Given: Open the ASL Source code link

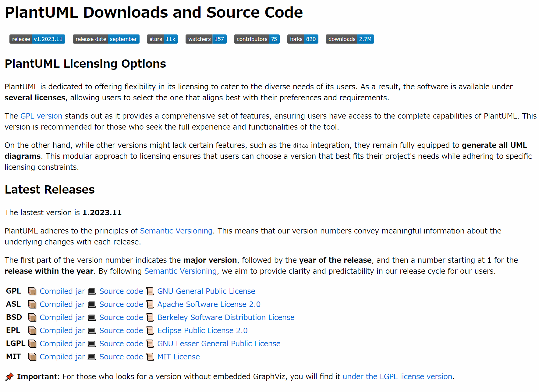Looking at the screenshot, I should [121, 304].
